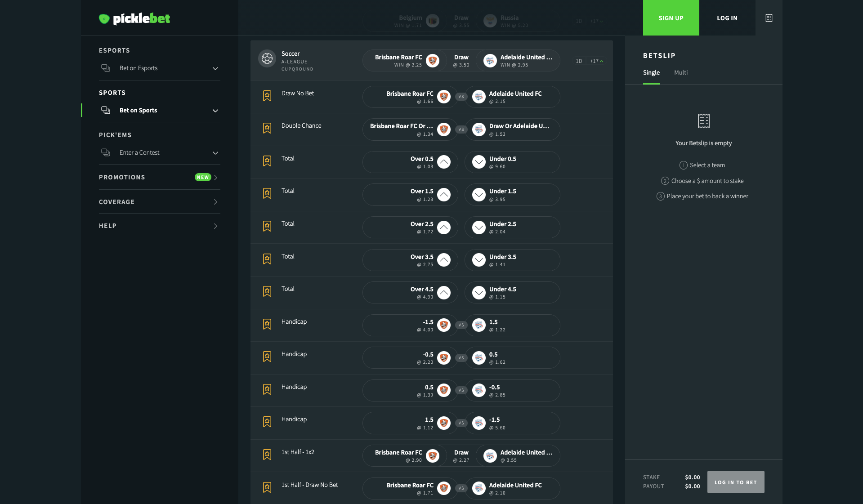Bookmark the Double Chance market

[267, 128]
